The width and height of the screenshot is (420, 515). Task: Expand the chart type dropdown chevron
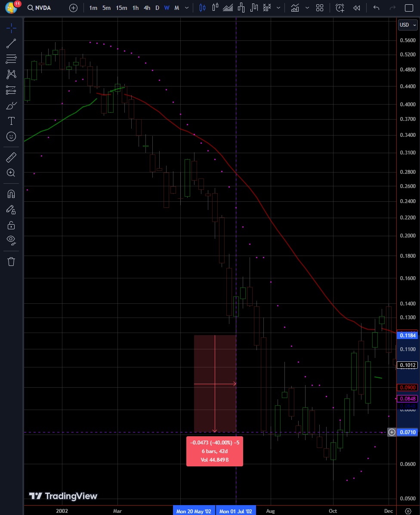pos(278,8)
